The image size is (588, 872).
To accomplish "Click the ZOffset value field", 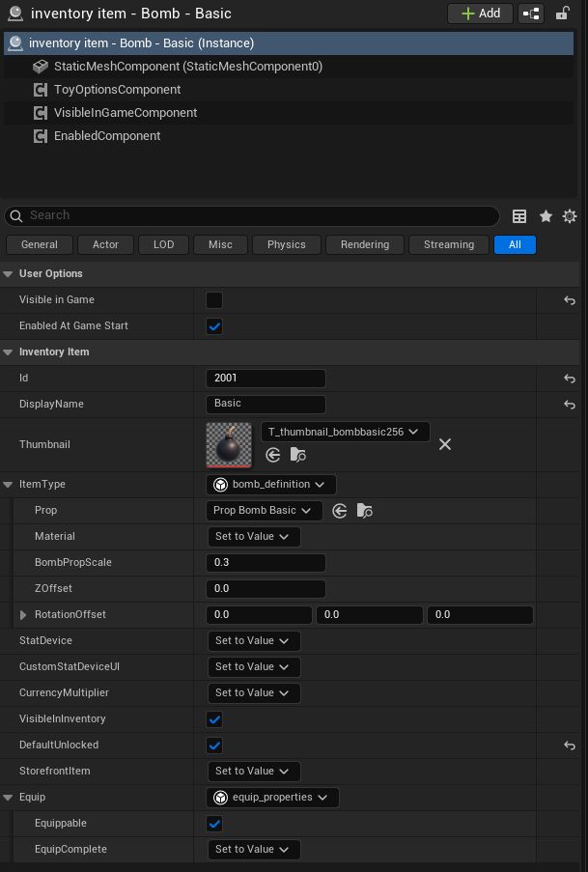I will coord(266,589).
